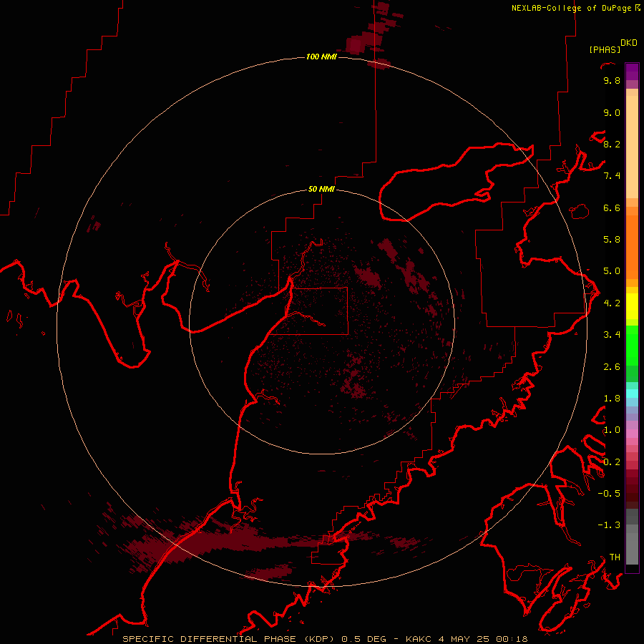Select the pink band of the color scale
The width and height of the screenshot is (644, 644).
click(632, 434)
